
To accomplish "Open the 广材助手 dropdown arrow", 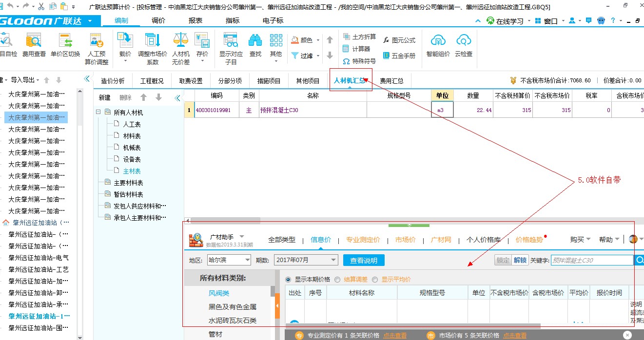I will click(242, 236).
